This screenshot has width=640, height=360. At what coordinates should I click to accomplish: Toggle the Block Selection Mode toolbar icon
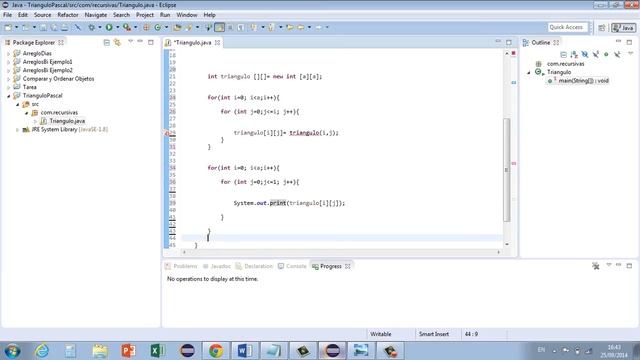tap(230, 27)
